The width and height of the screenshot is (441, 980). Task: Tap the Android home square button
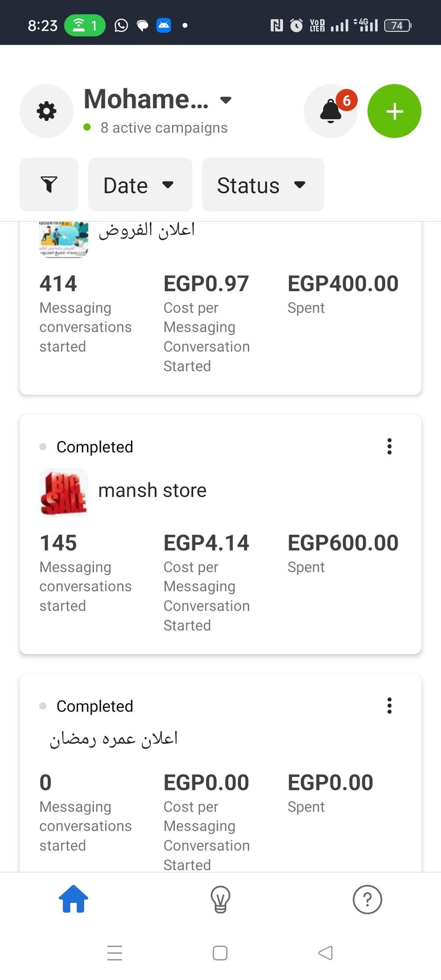click(220, 953)
